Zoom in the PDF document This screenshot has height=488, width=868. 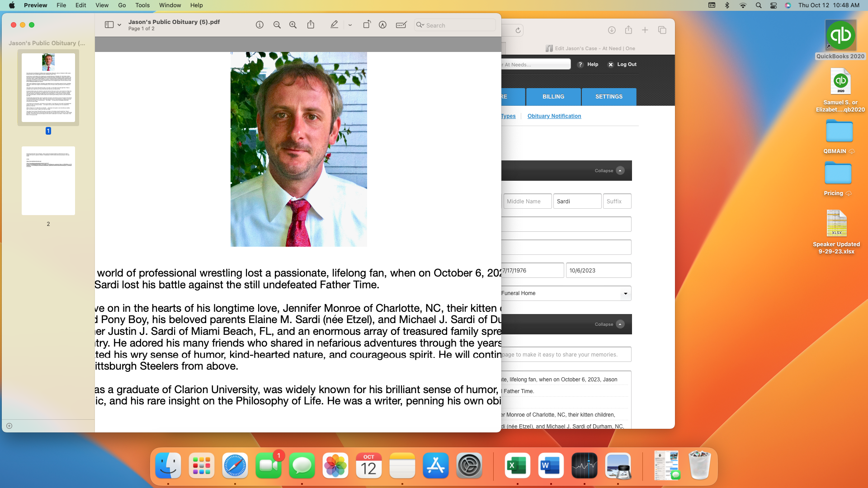293,25
